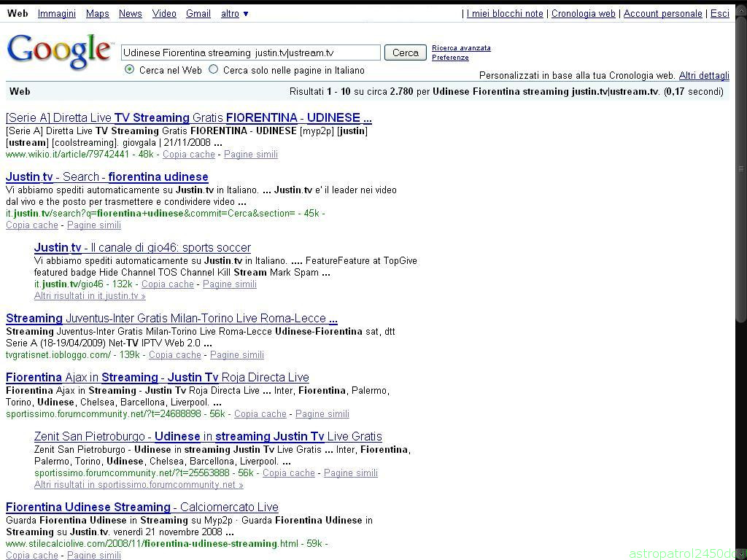Screen dimensions: 747x560
Task: Click the results count text 'Risultati 1 - 10'
Action: pyautogui.click(x=320, y=91)
